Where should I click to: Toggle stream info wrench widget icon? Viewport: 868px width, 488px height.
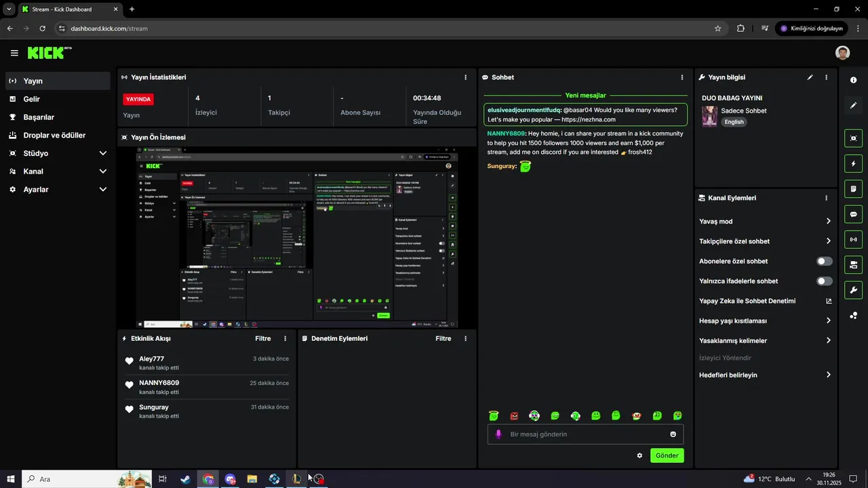point(853,290)
